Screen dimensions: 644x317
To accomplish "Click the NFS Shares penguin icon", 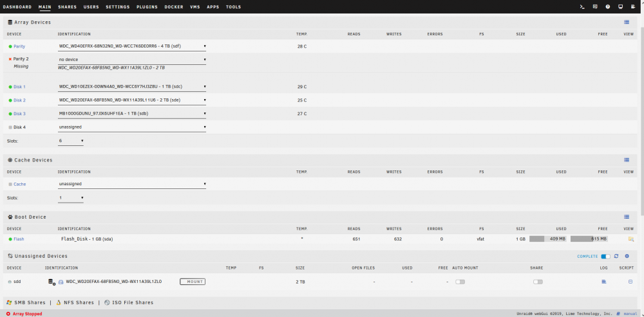I will pos(59,303).
